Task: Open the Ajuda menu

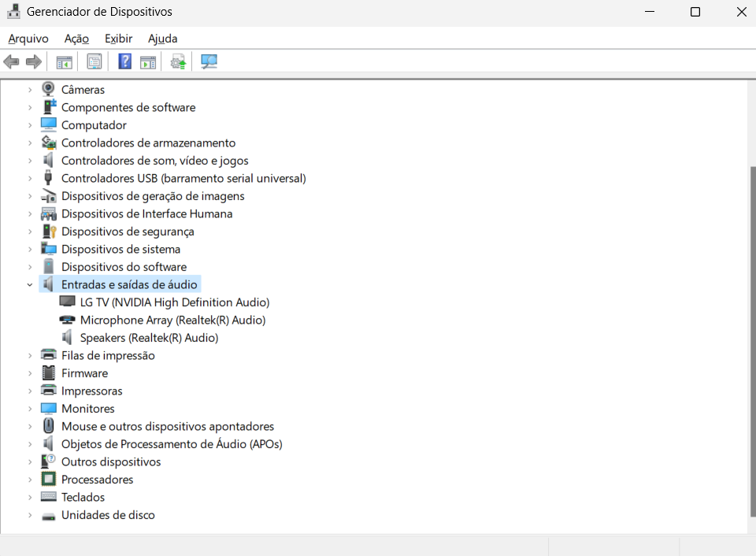Action: (x=162, y=39)
